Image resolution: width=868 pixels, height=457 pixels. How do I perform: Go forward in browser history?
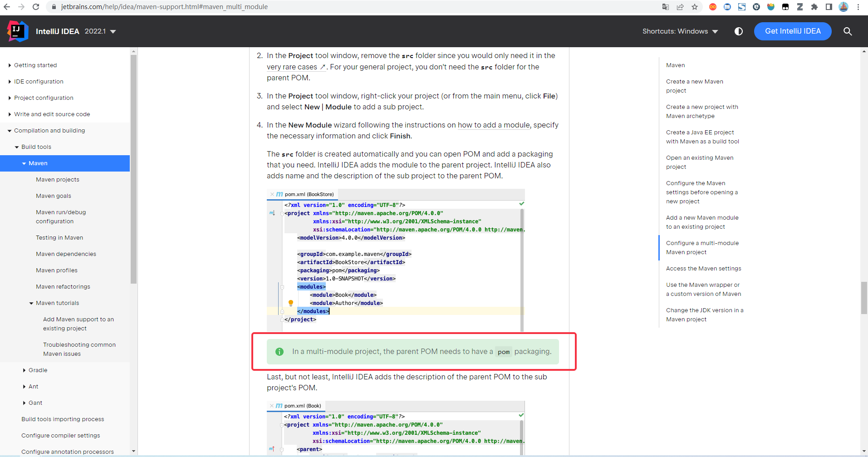[21, 7]
